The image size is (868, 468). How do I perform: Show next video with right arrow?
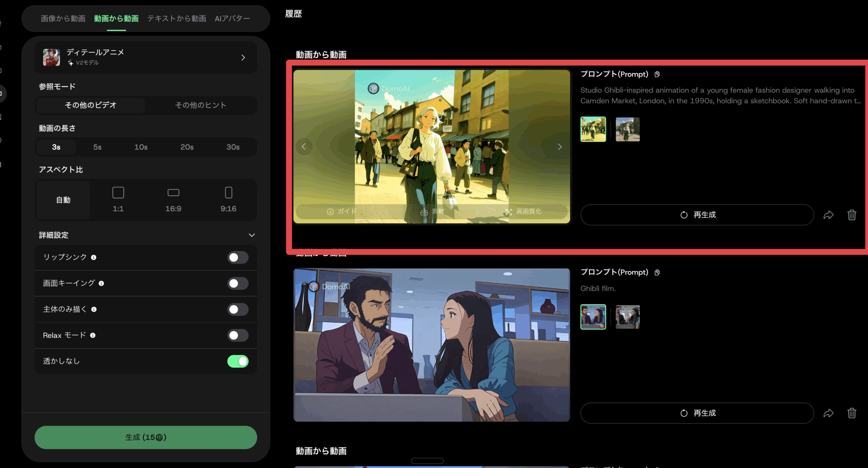[559, 147]
